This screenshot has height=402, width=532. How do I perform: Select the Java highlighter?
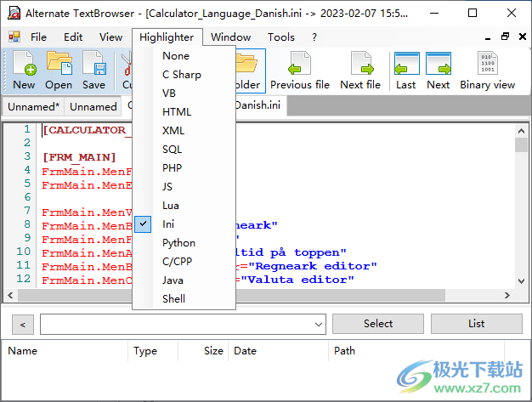point(184,280)
